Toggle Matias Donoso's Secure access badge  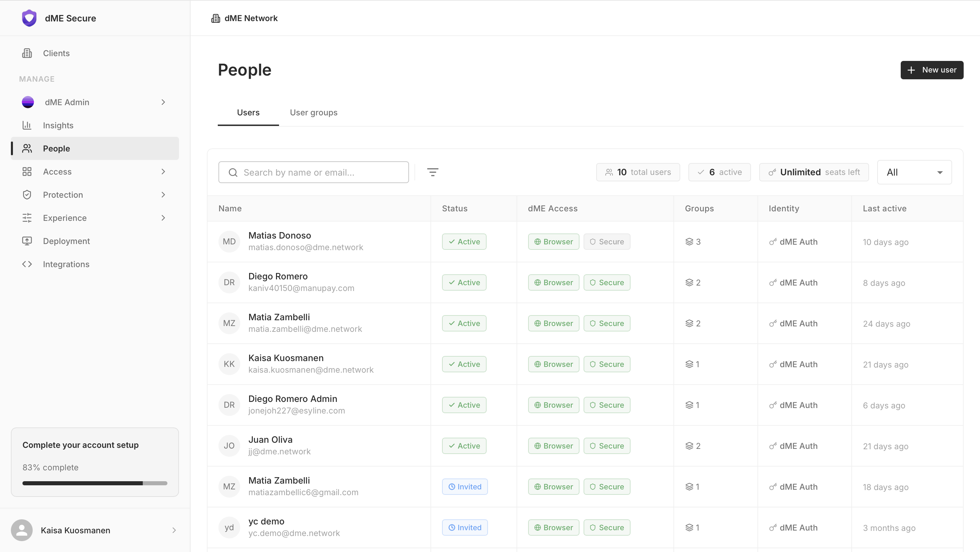click(x=606, y=242)
